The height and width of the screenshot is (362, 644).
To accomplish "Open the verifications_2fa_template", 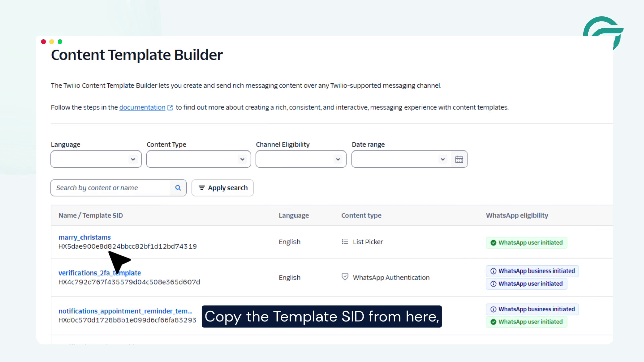I will pos(99,273).
